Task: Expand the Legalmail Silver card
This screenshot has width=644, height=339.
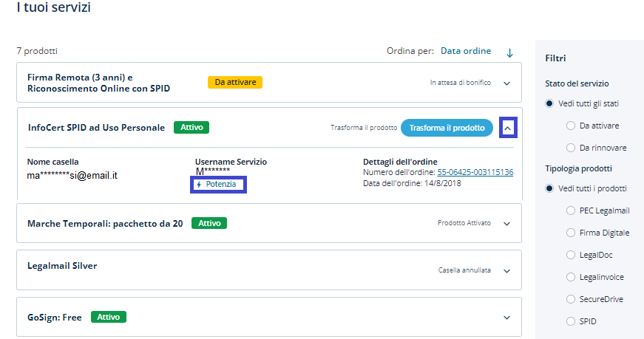Action: [506, 271]
